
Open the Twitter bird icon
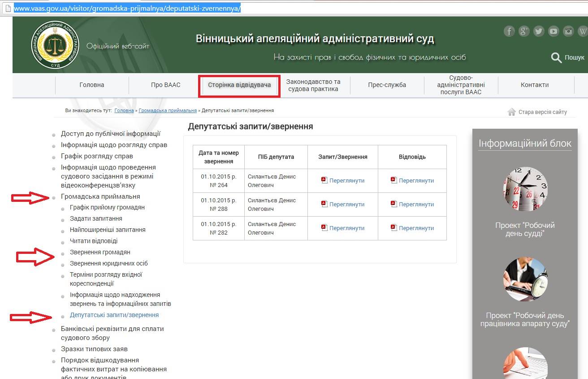coord(539,31)
